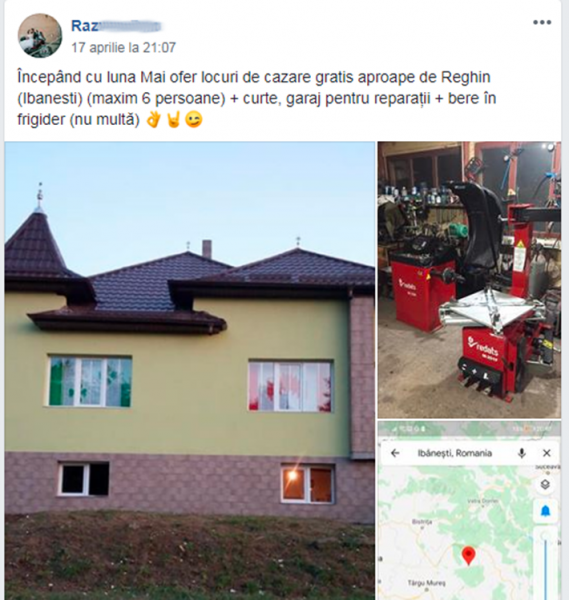Image resolution: width=569 pixels, height=600 pixels.
Task: Open the author name link starting with Raz
Action: click(x=116, y=26)
